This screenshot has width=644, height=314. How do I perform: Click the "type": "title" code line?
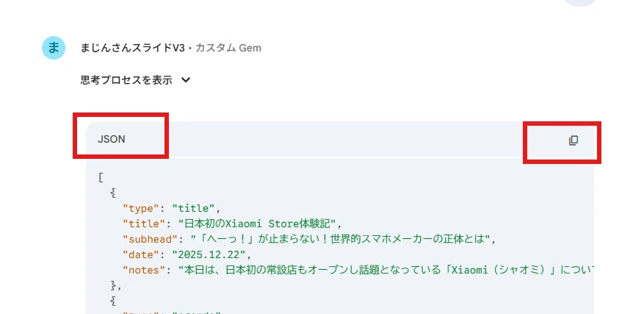(172, 209)
